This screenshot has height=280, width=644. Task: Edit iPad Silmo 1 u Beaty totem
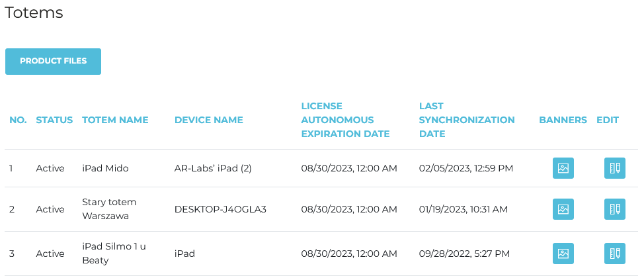coord(614,254)
